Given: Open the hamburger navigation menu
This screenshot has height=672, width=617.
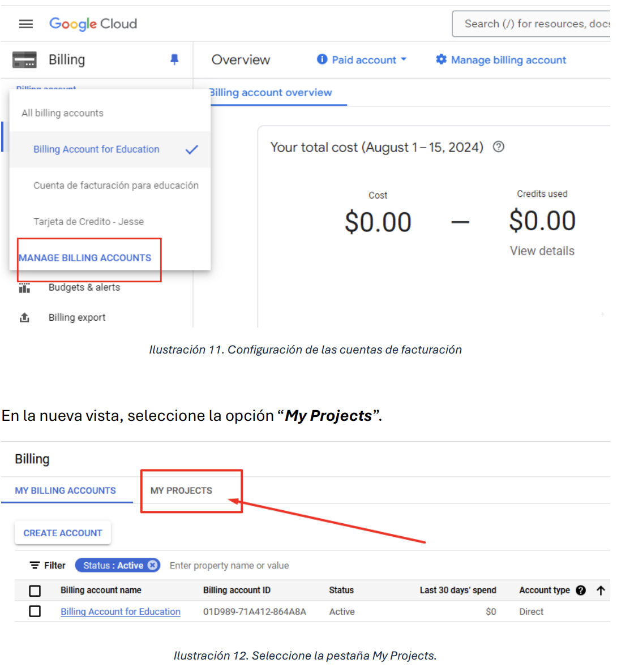Looking at the screenshot, I should point(25,24).
